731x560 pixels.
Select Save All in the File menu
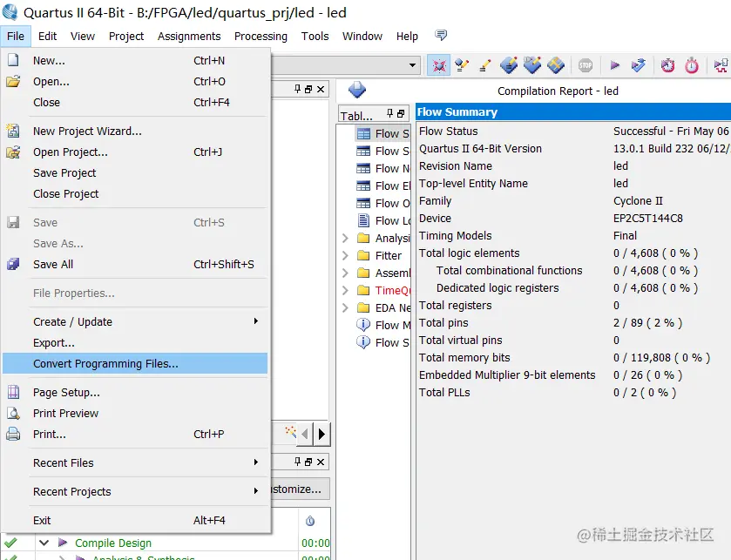(x=135, y=264)
